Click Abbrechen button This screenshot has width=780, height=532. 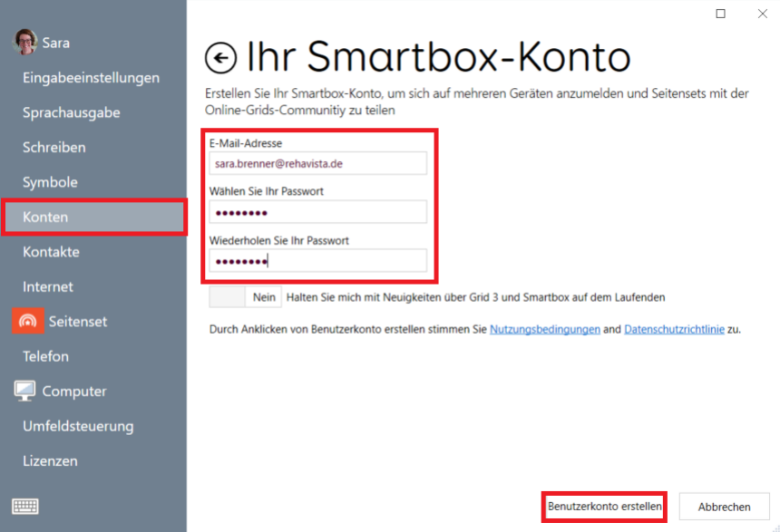pos(725,507)
